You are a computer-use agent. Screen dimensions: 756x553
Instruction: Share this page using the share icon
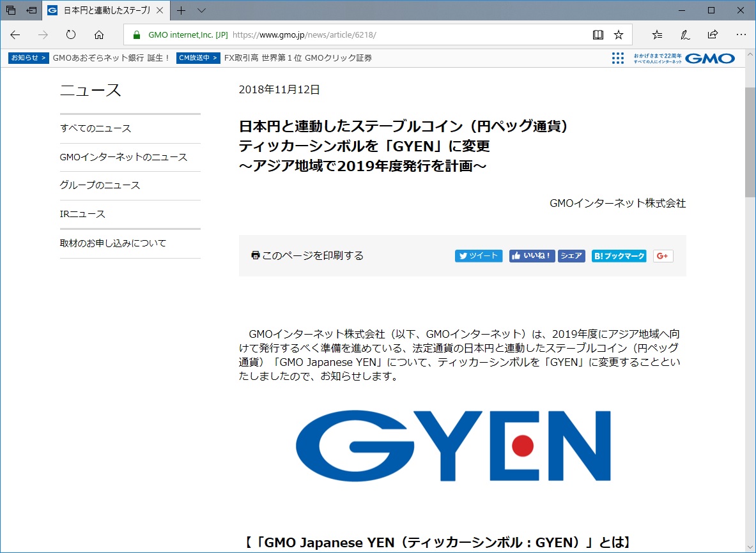tap(712, 34)
